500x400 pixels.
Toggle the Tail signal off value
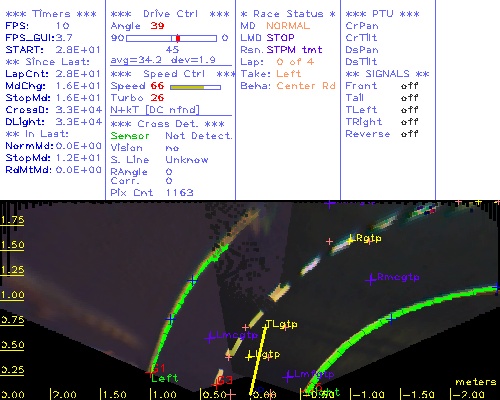(x=409, y=98)
